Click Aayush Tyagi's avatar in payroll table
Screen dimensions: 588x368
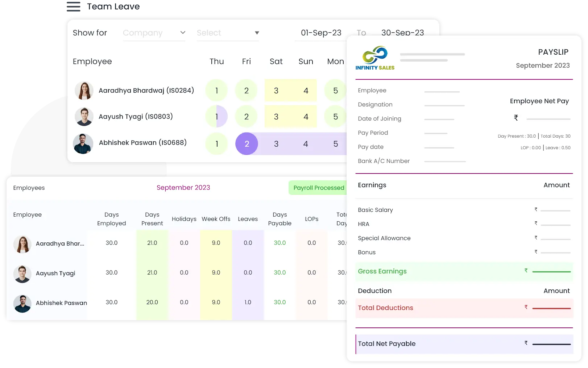click(22, 274)
